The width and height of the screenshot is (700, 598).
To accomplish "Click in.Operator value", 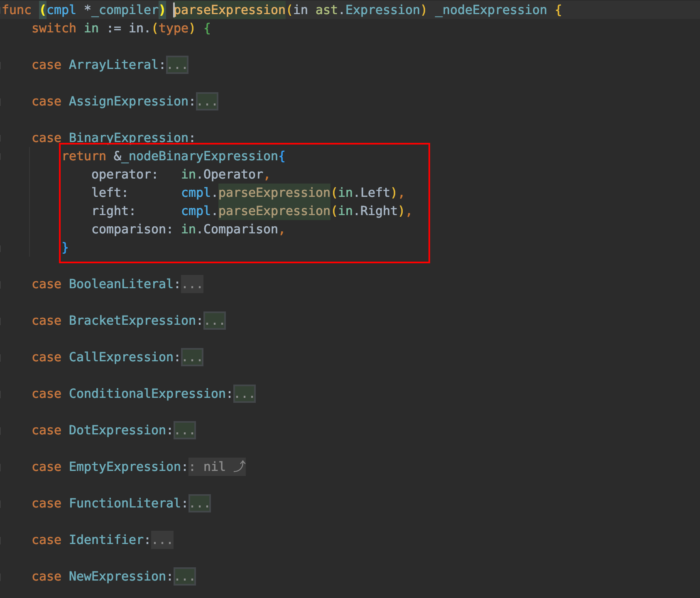I will coord(222,174).
